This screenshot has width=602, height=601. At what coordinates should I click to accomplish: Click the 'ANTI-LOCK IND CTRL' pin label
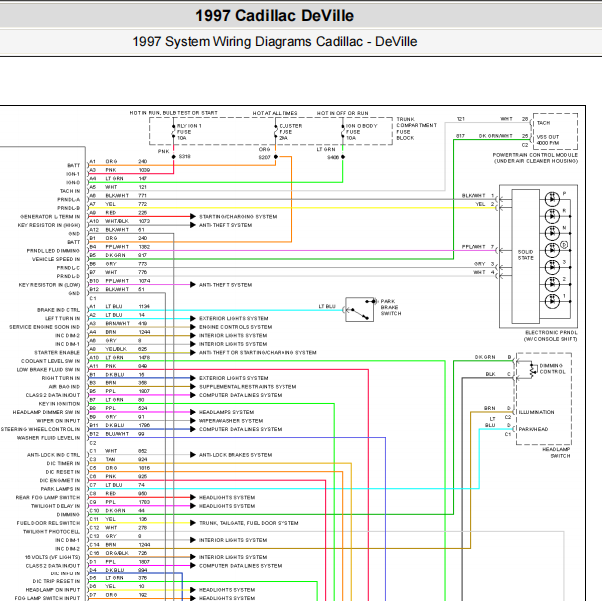(53, 455)
